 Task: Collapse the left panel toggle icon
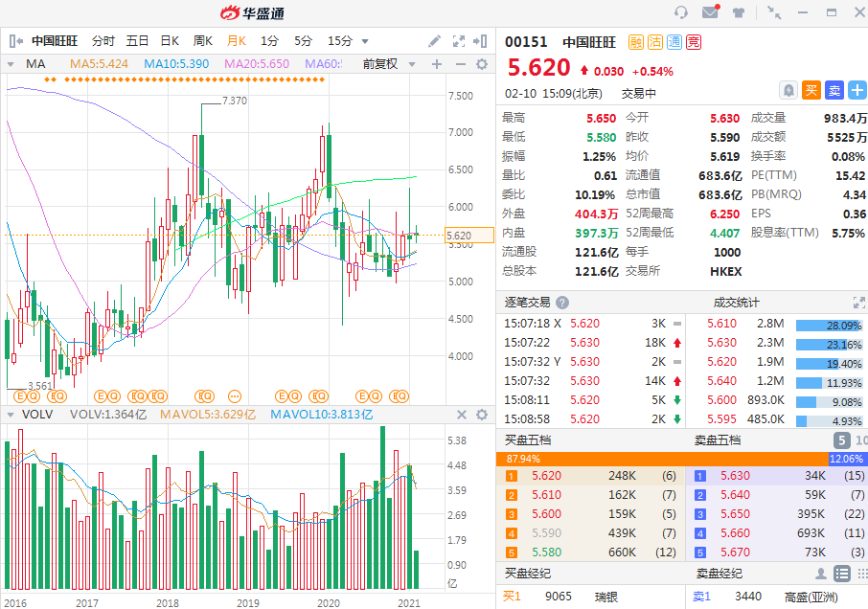(16, 41)
